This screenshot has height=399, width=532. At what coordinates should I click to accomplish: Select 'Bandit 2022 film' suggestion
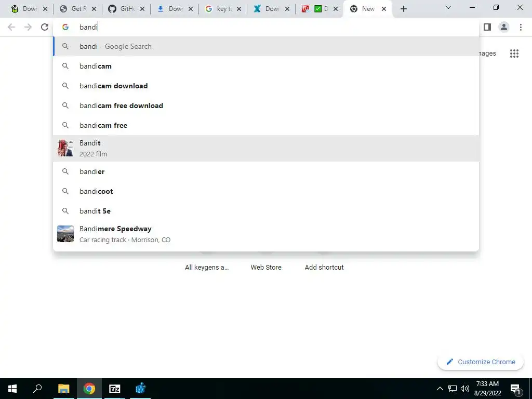point(266,148)
